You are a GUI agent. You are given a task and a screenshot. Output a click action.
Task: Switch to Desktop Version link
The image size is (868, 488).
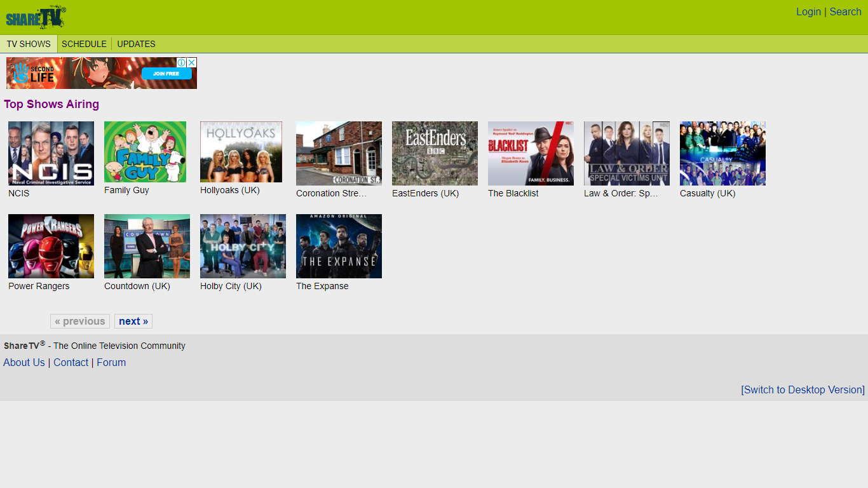(x=803, y=390)
